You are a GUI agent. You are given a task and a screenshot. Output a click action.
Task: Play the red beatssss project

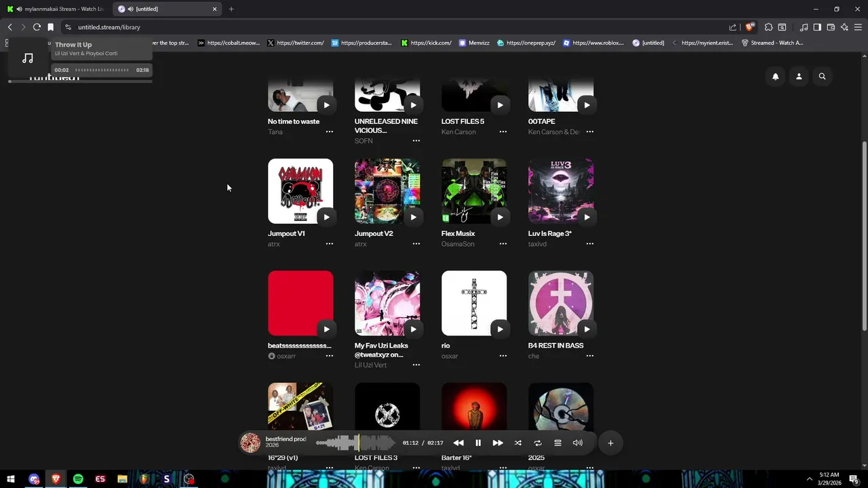point(326,329)
